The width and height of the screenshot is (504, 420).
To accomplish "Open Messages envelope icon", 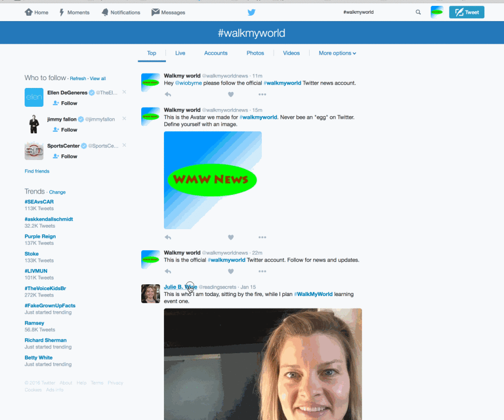I will click(x=156, y=12).
